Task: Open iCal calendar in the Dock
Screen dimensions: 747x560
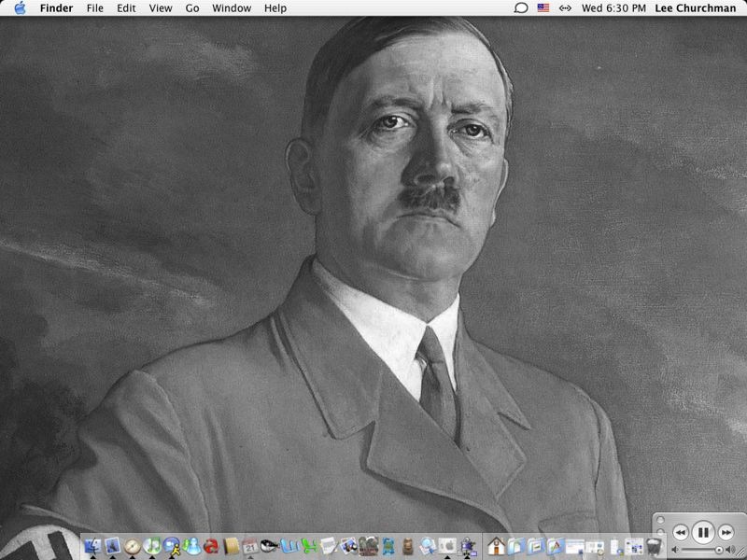Action: coord(250,546)
